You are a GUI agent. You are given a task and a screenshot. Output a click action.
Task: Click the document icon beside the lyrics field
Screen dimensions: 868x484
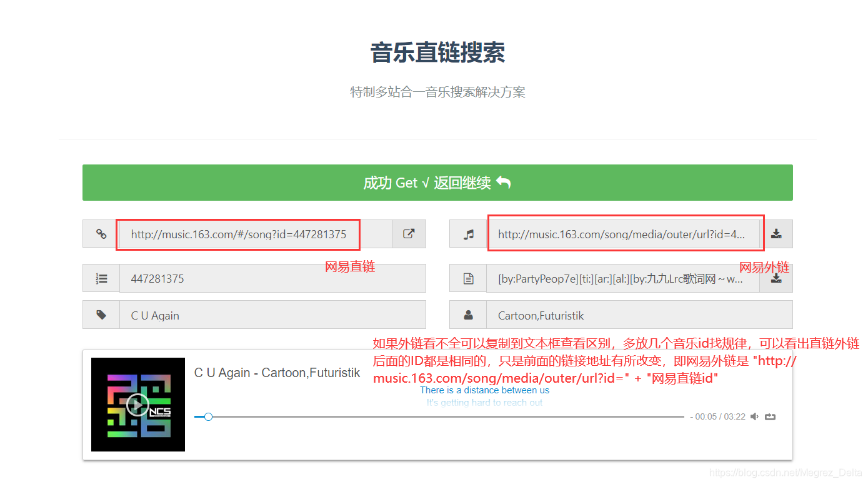click(468, 279)
